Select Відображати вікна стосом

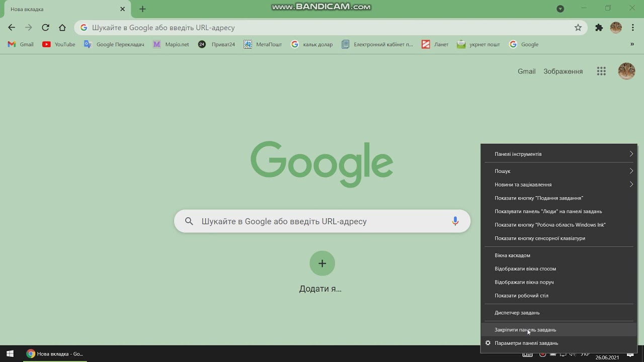[559, 268]
